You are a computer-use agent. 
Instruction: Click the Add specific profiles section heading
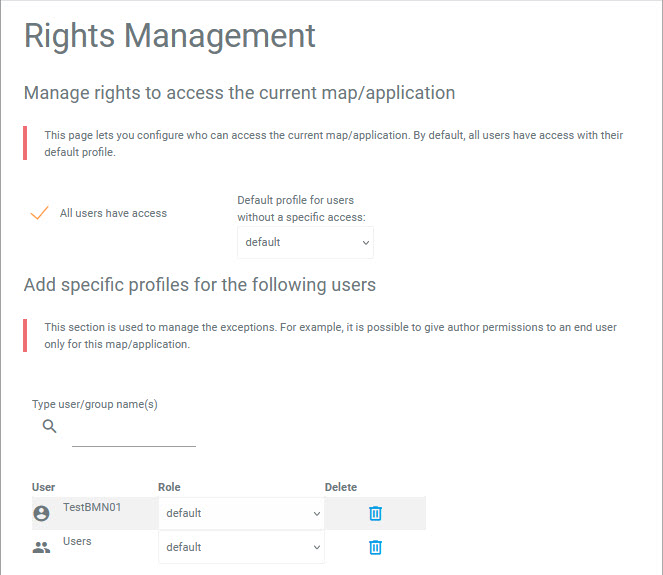coord(200,285)
